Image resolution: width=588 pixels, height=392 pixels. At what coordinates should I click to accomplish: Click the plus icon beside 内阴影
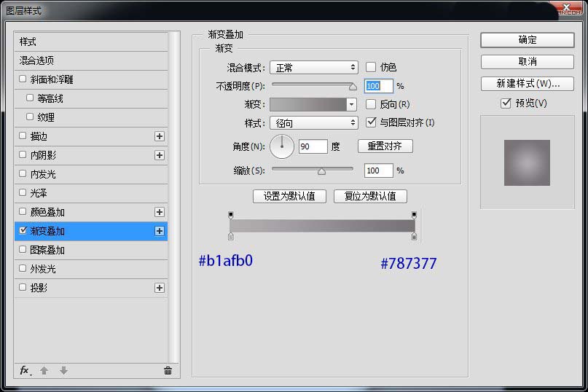click(x=160, y=155)
